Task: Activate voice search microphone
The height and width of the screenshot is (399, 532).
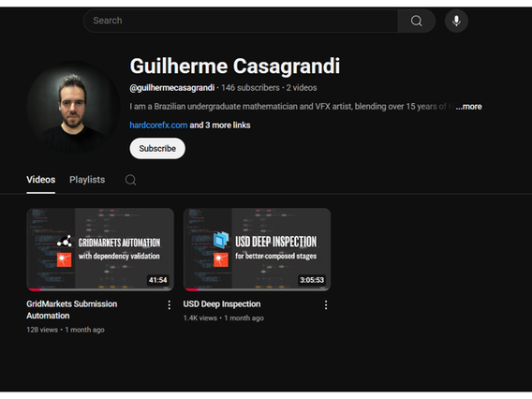Action: point(456,21)
